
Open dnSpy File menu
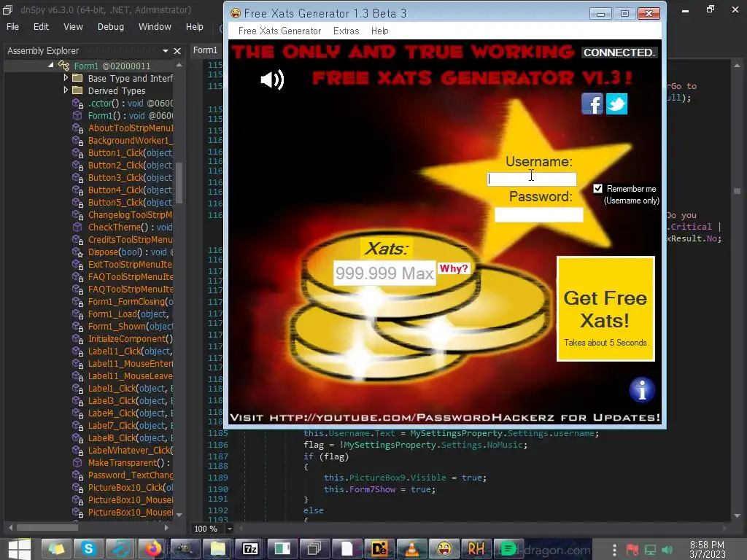click(13, 27)
